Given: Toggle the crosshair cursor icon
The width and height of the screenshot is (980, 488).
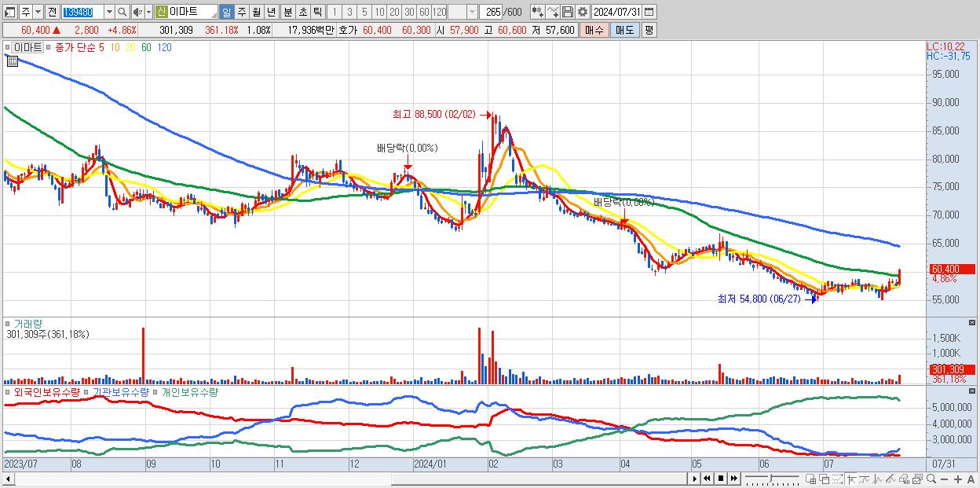Looking at the screenshot, I should tap(851, 479).
